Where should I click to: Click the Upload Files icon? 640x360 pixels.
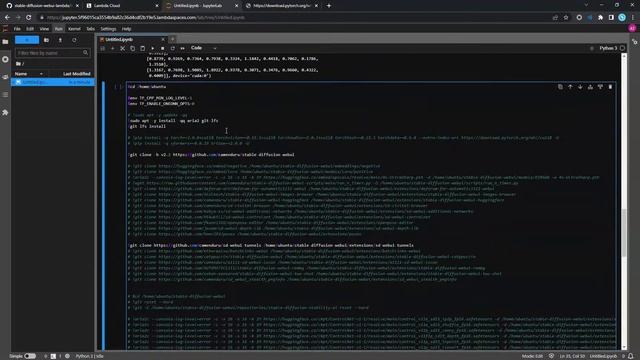click(60, 40)
